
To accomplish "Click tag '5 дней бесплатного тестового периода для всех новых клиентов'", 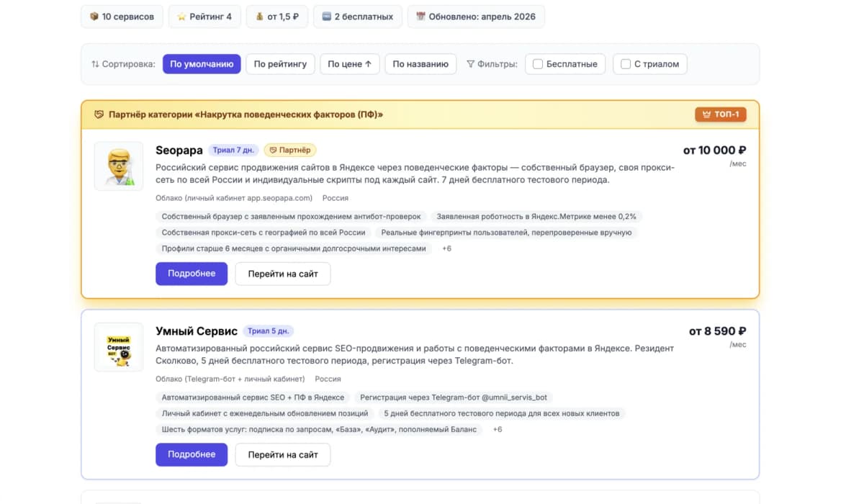I will pyautogui.click(x=502, y=413).
